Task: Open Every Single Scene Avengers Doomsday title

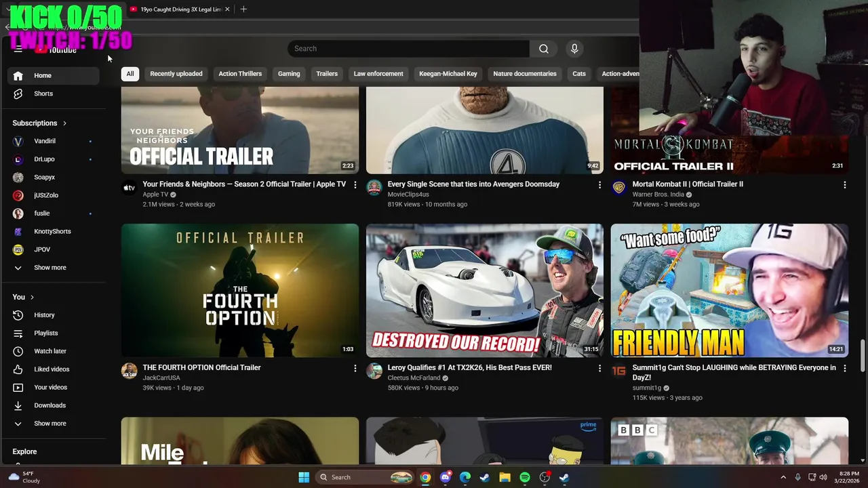Action: tap(473, 184)
